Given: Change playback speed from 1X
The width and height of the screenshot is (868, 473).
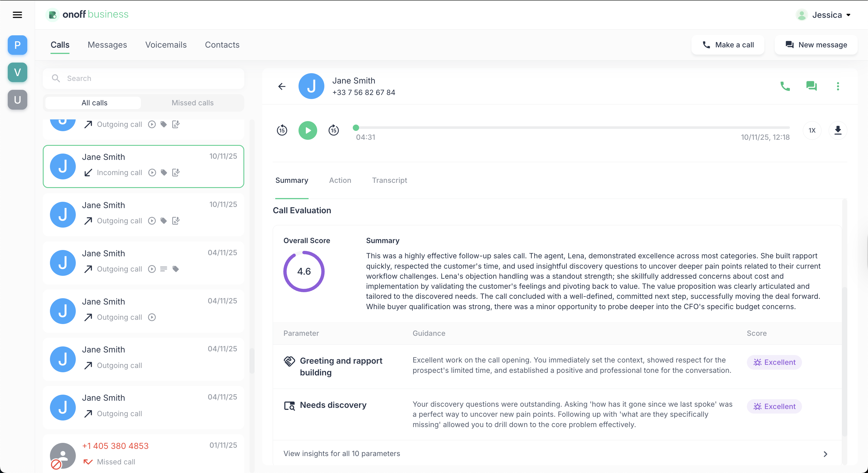Looking at the screenshot, I should (812, 130).
